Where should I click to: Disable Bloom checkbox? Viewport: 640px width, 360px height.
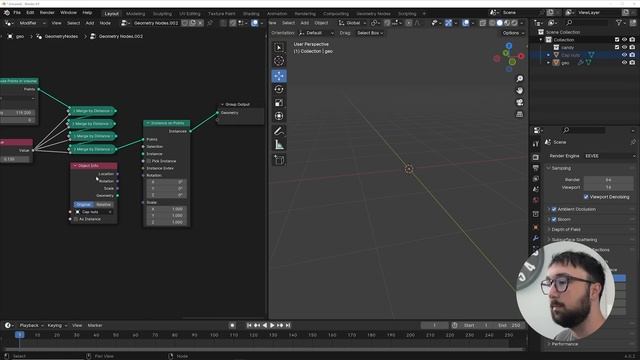[x=554, y=219]
